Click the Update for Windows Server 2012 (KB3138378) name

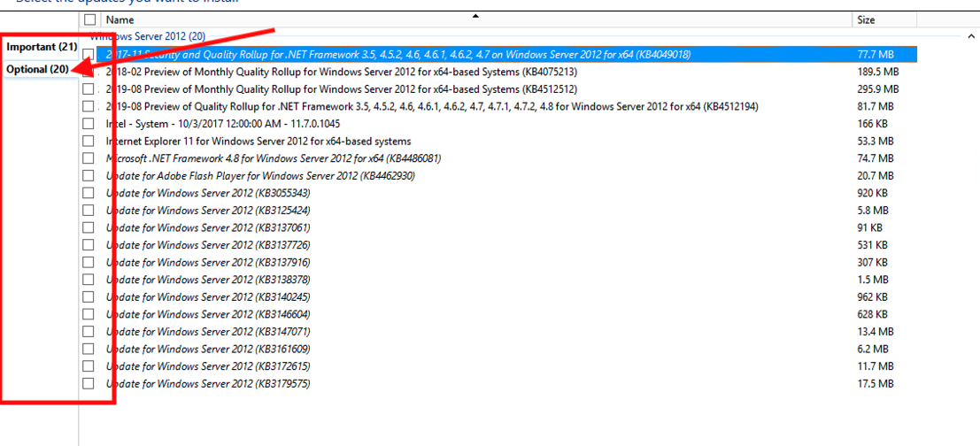[208, 280]
